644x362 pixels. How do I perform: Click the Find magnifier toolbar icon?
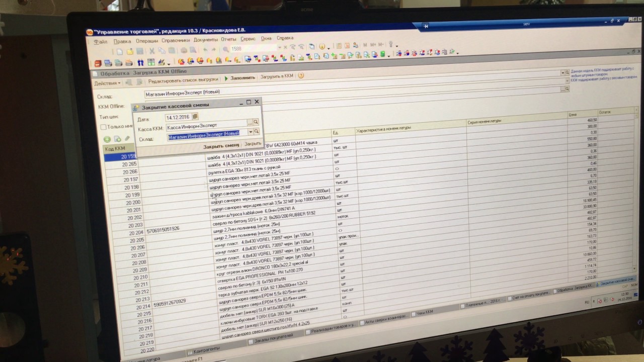click(x=225, y=49)
